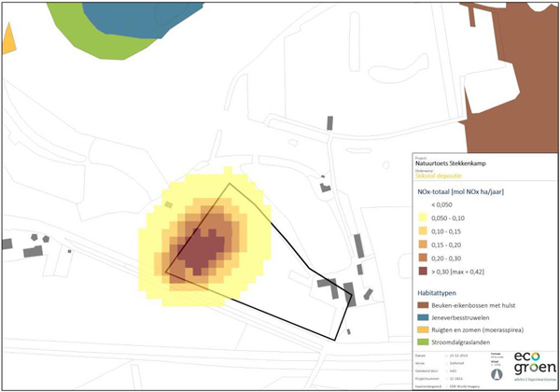This screenshot has width=560, height=392.
Task: Click Beuken-eikenbossen met hulst legend swatch
Action: [425, 306]
